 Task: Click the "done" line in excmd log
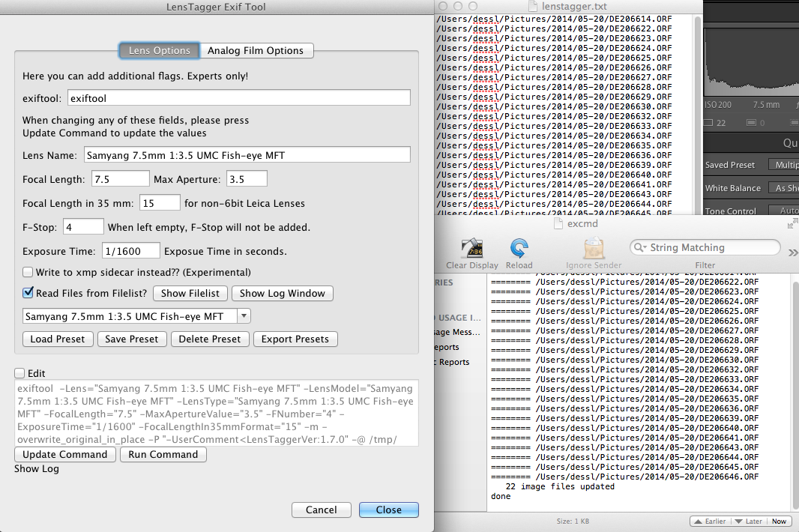click(501, 496)
